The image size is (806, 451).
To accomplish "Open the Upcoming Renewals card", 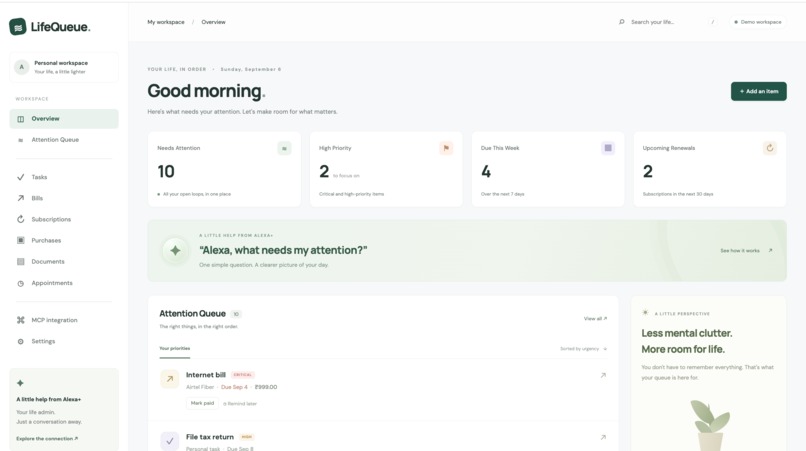I will pyautogui.click(x=709, y=169).
